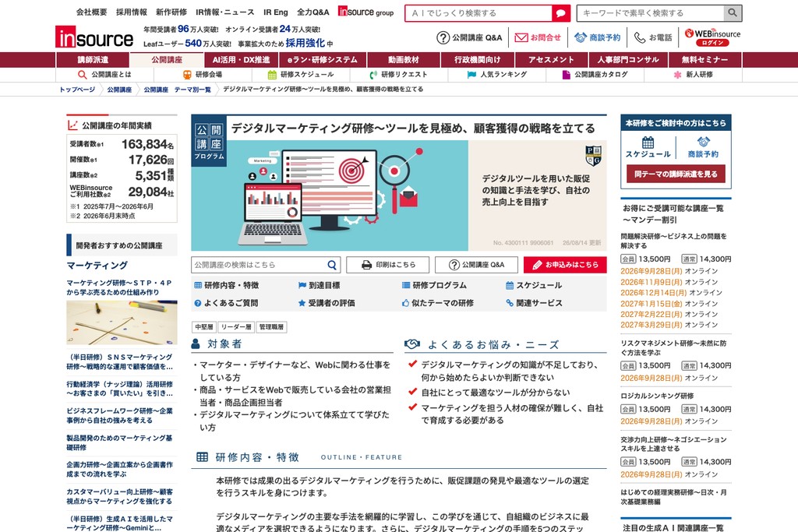Click the 人気ランキング flag icon
Viewport: 798px width, 532px height.
[471, 75]
